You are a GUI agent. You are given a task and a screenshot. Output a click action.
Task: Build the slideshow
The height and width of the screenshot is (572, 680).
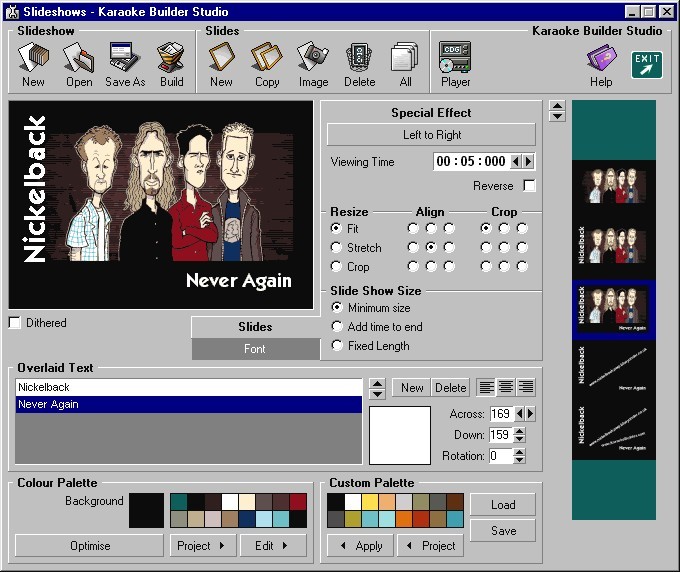[172, 63]
